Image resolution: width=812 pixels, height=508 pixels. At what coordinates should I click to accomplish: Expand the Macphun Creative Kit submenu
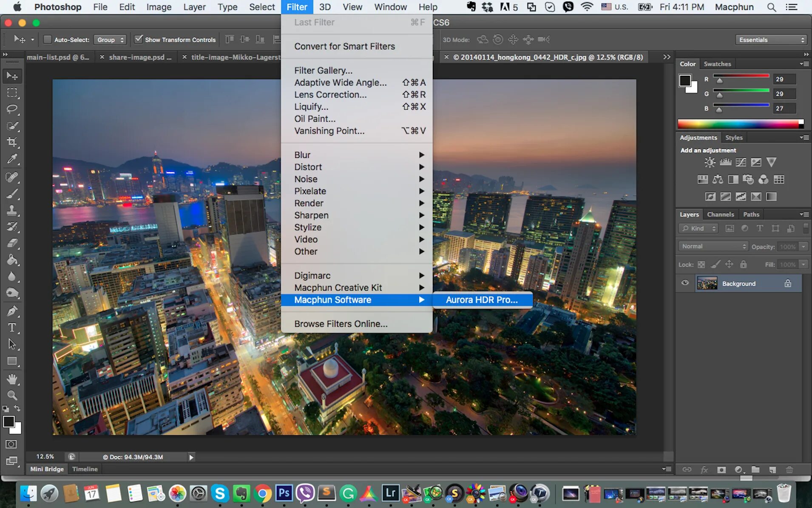pos(357,288)
